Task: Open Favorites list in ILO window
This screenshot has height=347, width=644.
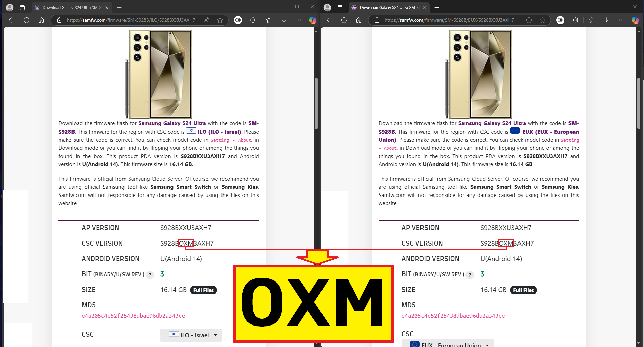Action: (269, 20)
